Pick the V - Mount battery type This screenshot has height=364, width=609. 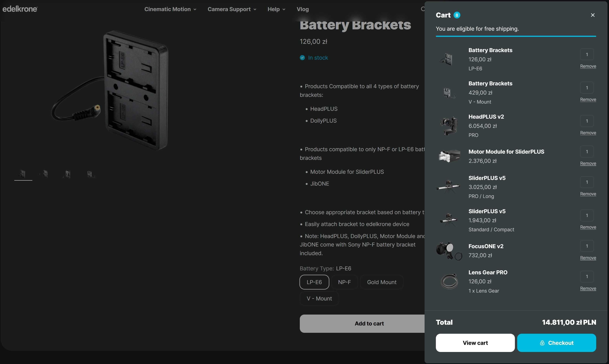tap(319, 299)
